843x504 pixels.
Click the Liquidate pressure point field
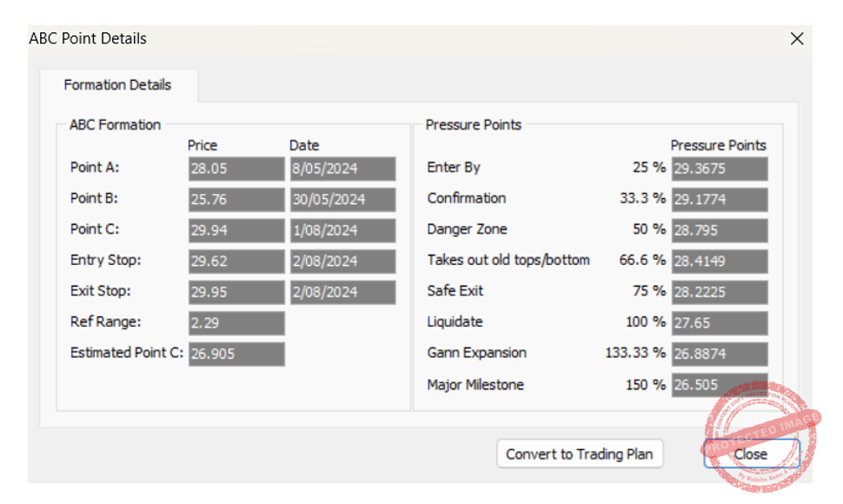(719, 323)
